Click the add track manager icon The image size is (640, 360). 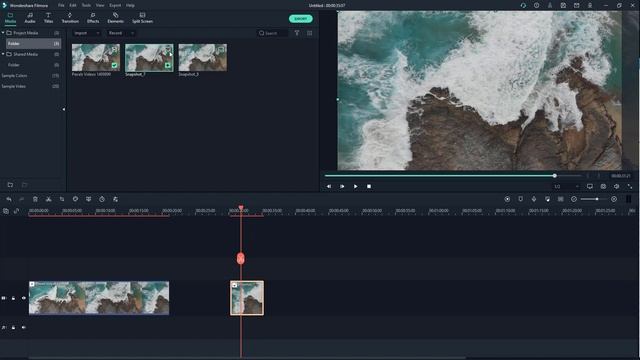tap(6, 211)
